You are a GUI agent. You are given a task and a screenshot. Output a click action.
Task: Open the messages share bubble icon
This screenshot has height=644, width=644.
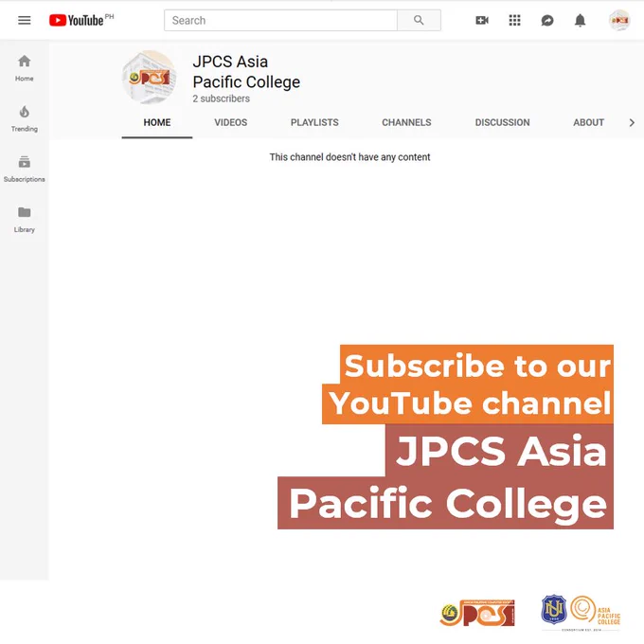(x=547, y=20)
